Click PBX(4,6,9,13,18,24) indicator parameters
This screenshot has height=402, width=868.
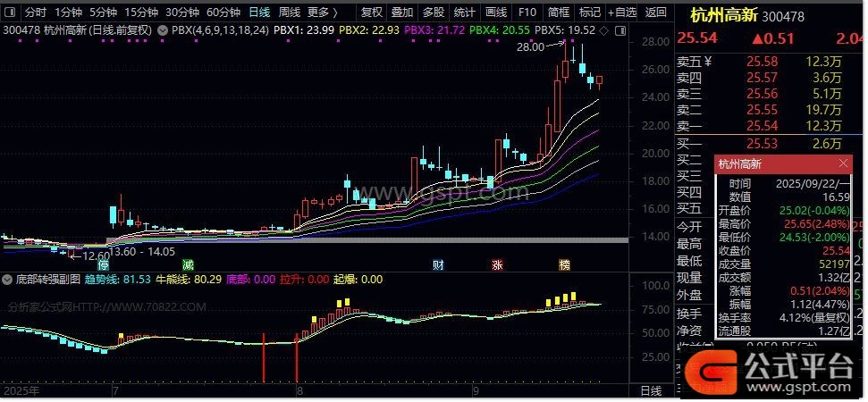click(220, 30)
